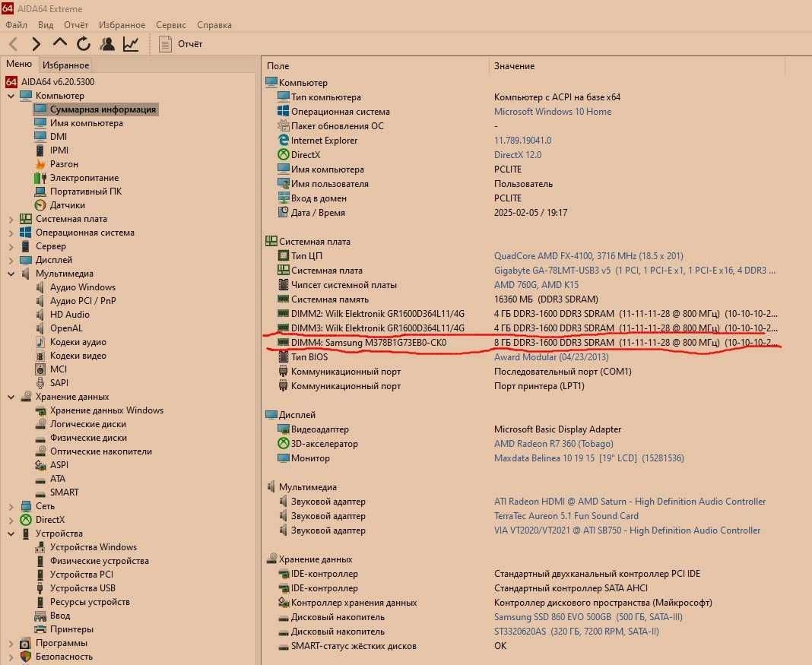Click the Датчики gauge icon
Image resolution: width=812 pixels, height=665 pixels.
coord(40,205)
